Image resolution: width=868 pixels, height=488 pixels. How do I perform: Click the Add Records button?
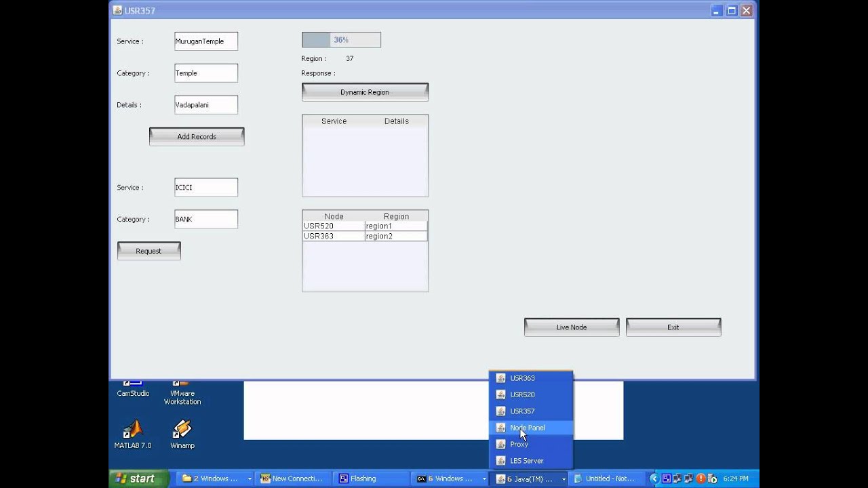pyautogui.click(x=197, y=136)
